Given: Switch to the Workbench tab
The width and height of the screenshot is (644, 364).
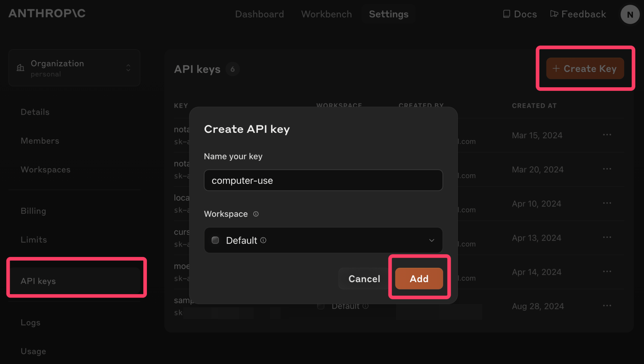Looking at the screenshot, I should point(326,14).
